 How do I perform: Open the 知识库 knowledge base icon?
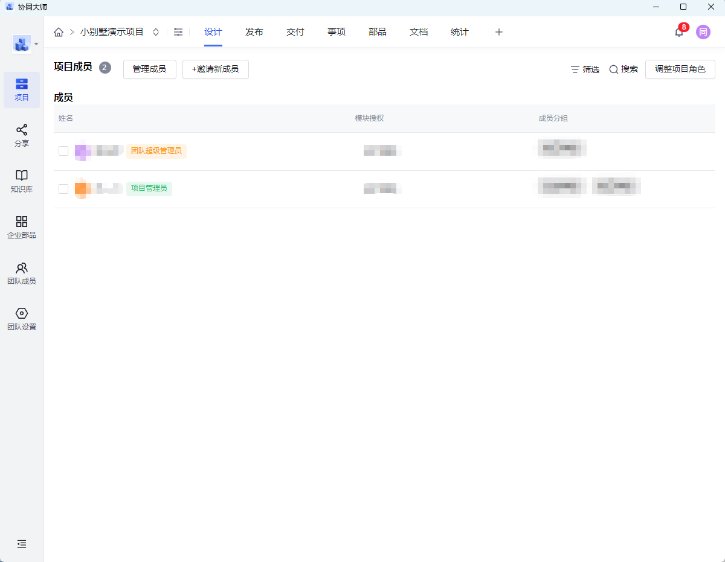click(21, 180)
